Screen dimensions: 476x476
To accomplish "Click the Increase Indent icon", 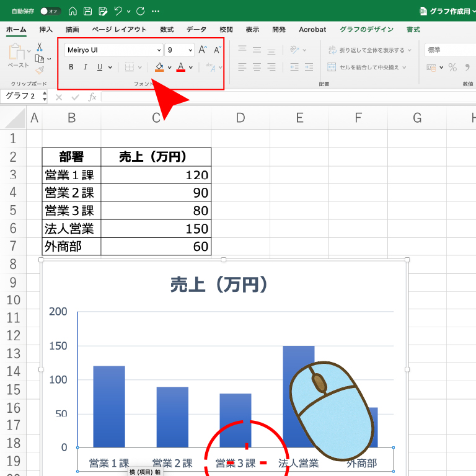I will pos(309,67).
